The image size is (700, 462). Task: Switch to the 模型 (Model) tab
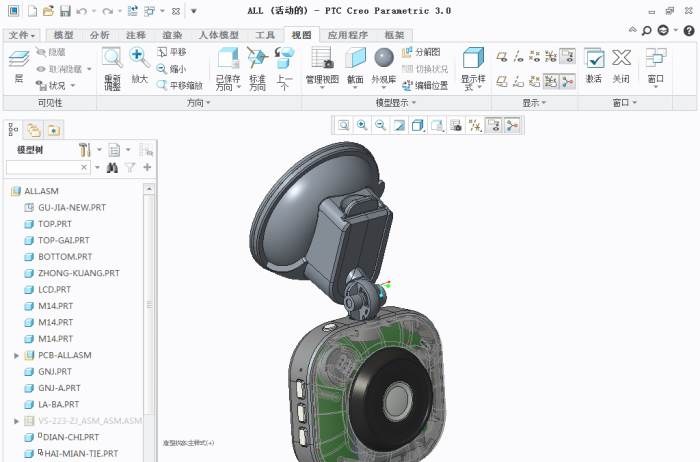(x=63, y=35)
